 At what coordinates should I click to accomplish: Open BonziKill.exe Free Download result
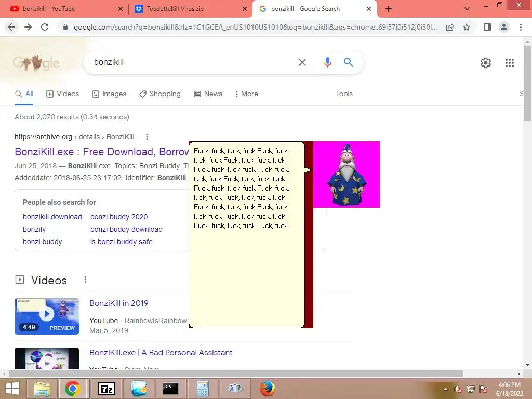[x=101, y=152]
